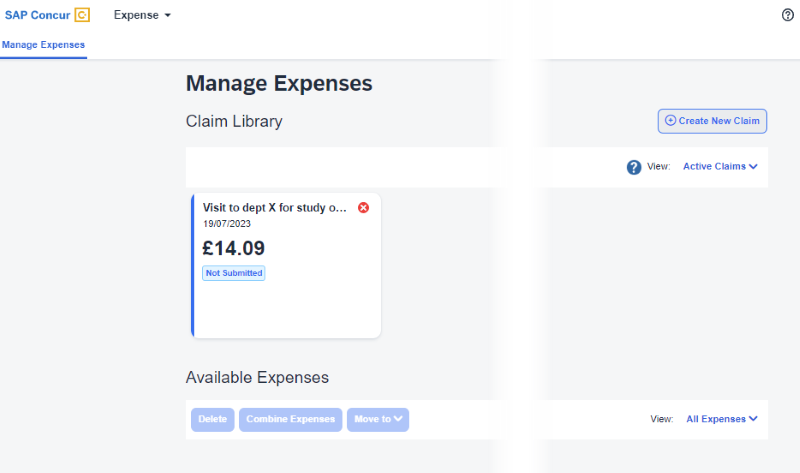Expand the Expense menu in header

pyautogui.click(x=142, y=15)
